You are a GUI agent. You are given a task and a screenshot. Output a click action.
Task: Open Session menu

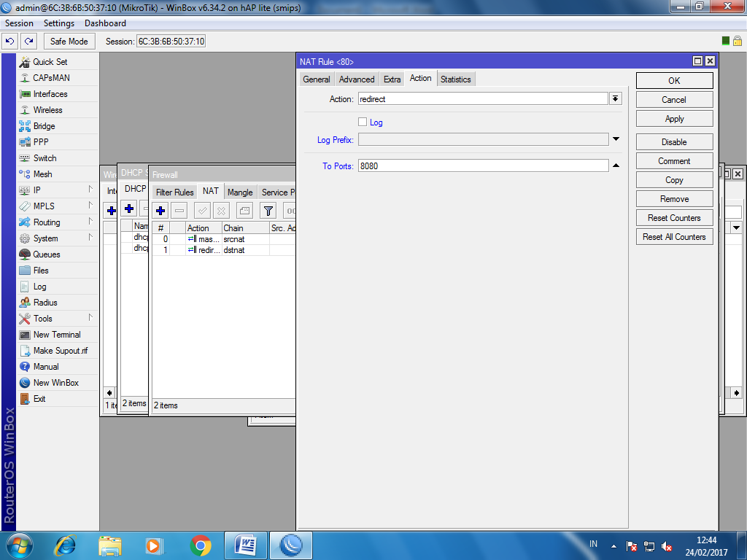point(19,23)
